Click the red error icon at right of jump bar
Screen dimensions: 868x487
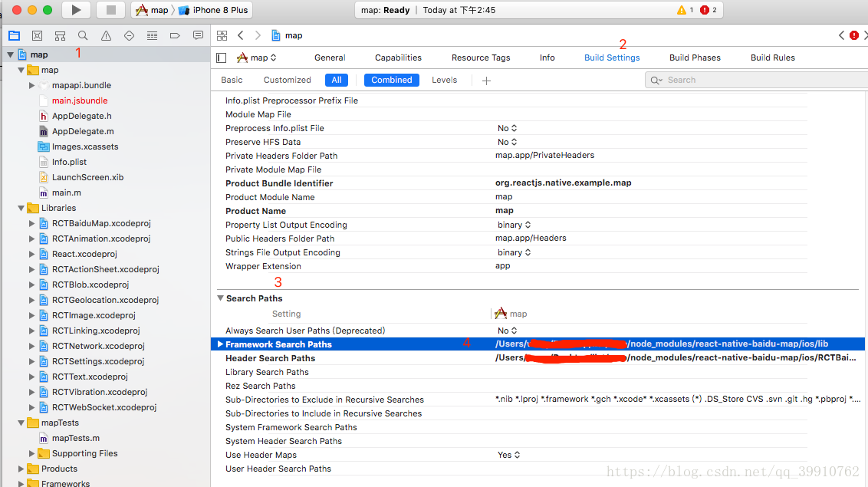pos(854,35)
